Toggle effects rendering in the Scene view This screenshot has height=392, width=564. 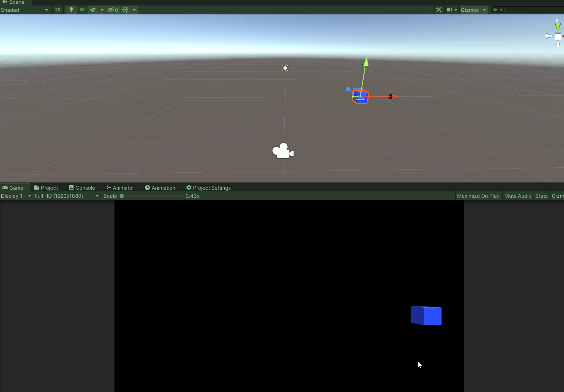[x=94, y=10]
